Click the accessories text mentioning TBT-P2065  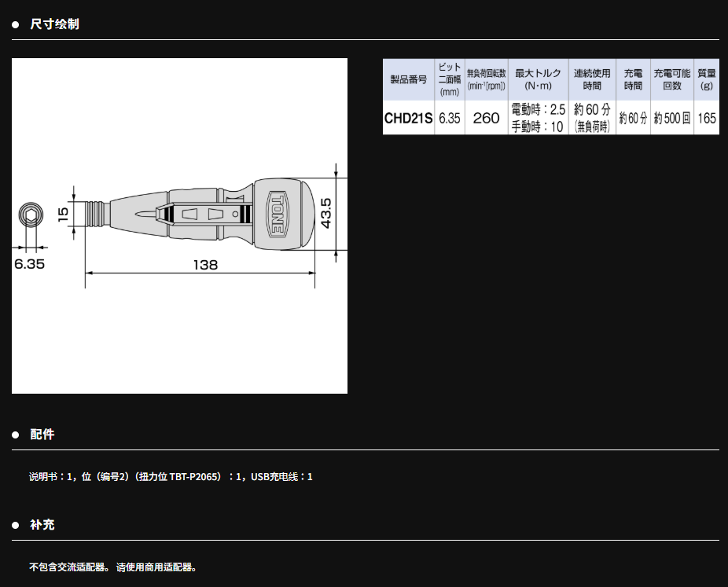click(171, 477)
